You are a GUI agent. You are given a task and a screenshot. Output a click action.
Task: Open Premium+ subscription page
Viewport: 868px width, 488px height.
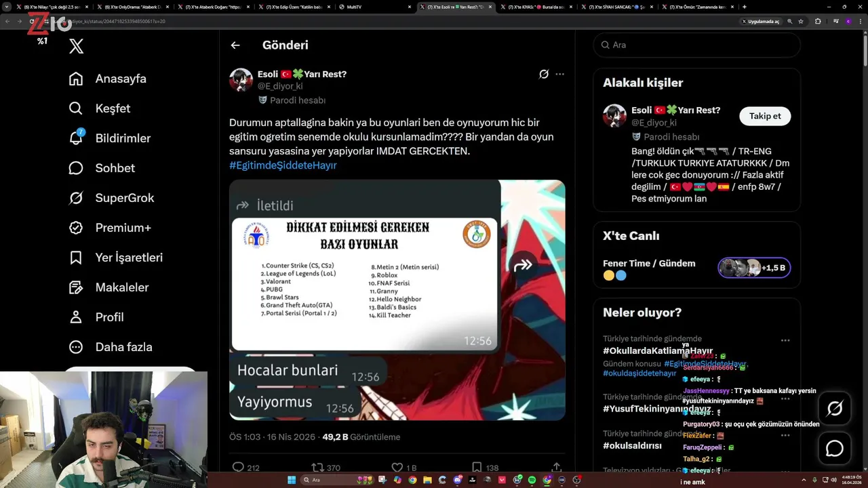(110, 228)
